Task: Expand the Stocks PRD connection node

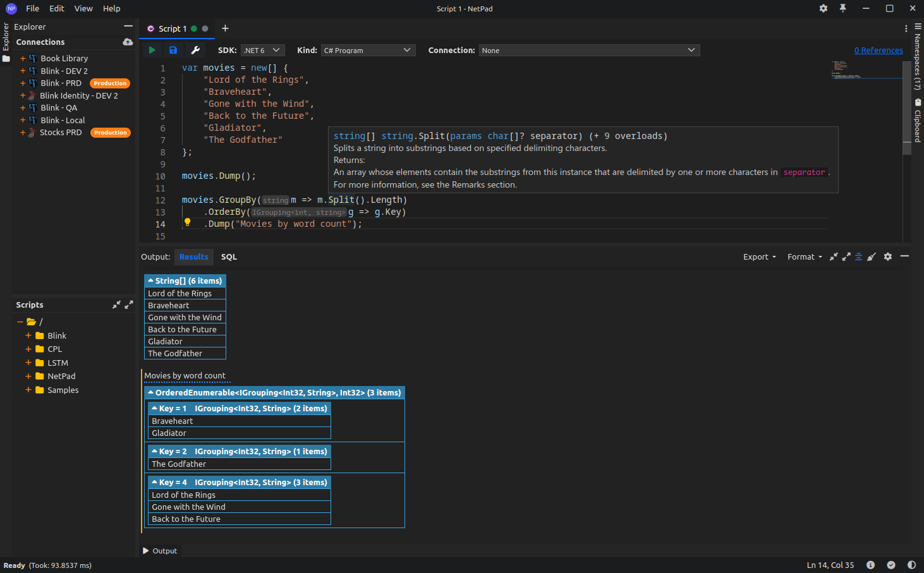Action: coord(23,132)
